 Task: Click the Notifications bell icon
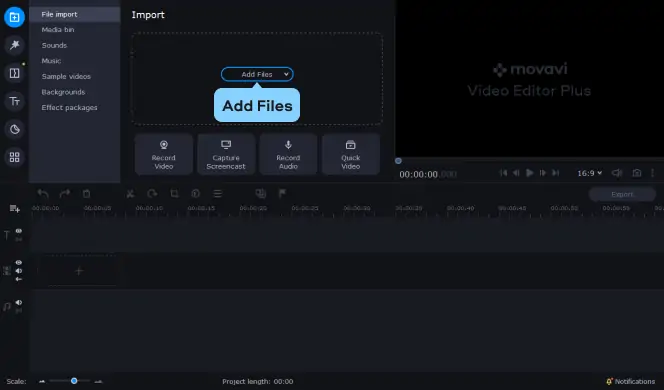(609, 382)
